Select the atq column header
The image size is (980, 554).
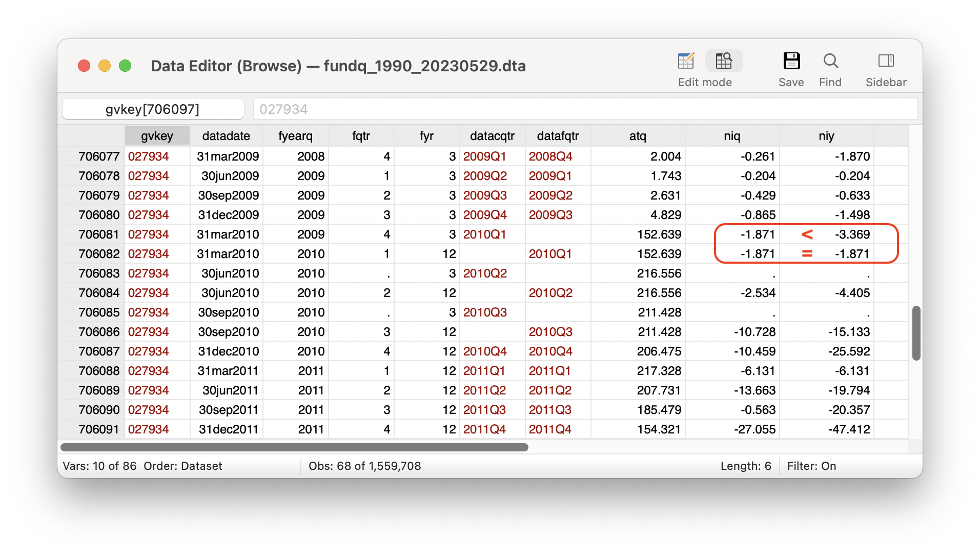click(638, 136)
